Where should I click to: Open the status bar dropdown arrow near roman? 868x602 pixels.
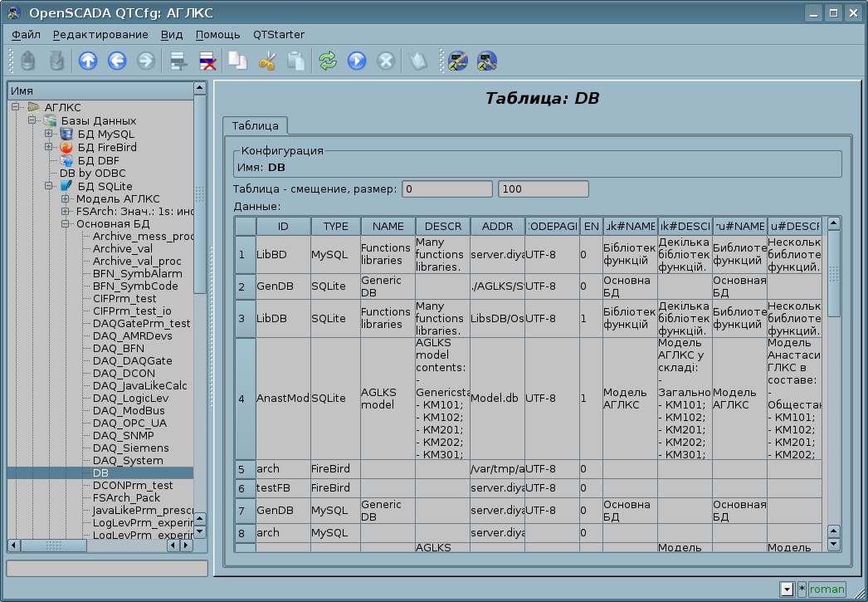pyautogui.click(x=788, y=590)
